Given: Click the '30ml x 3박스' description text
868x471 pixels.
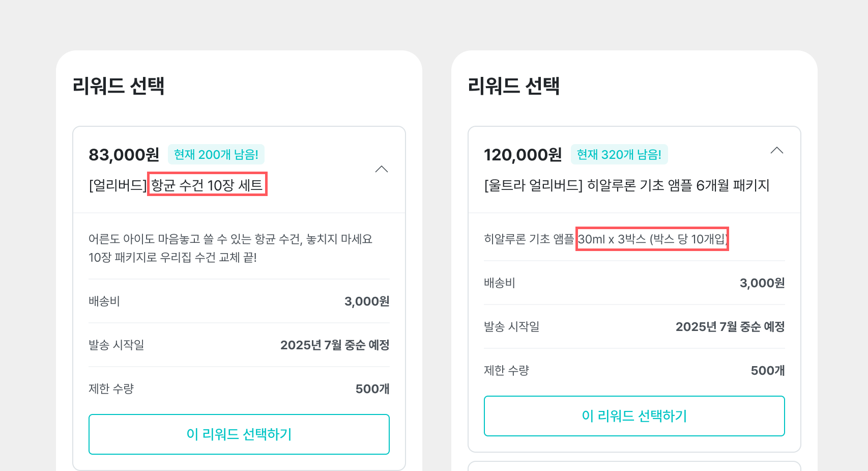Looking at the screenshot, I should point(652,239).
